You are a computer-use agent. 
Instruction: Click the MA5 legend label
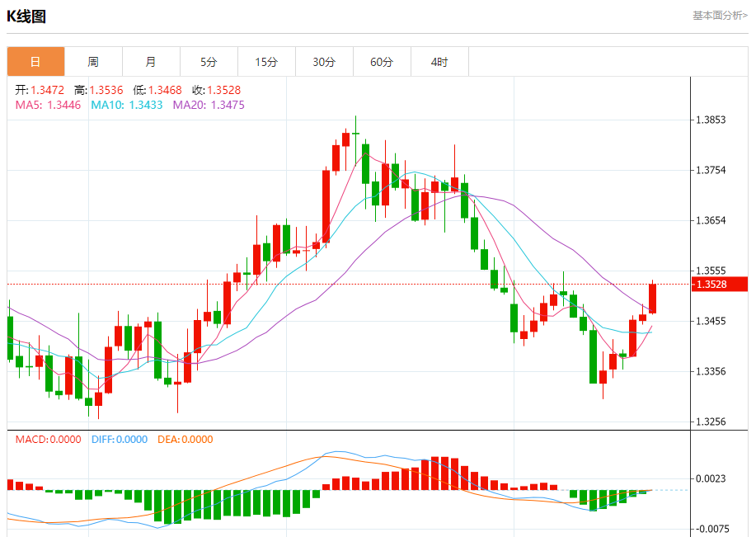pos(48,106)
